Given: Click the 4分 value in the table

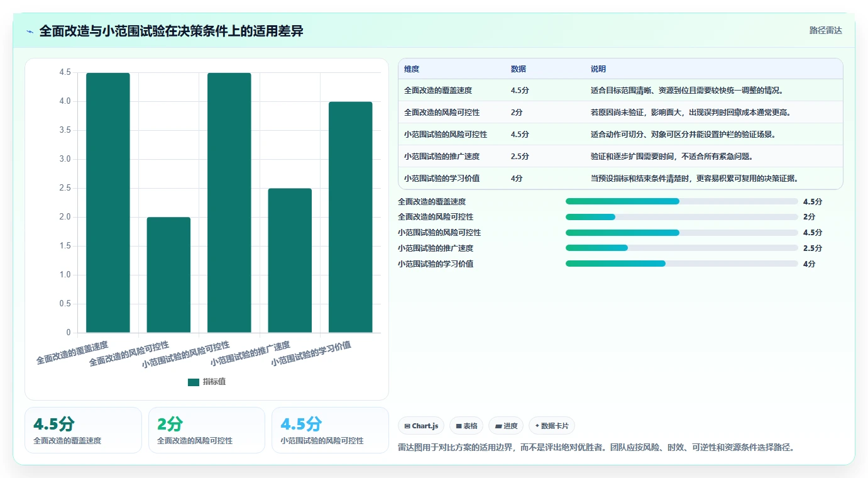Looking at the screenshot, I should [x=517, y=179].
